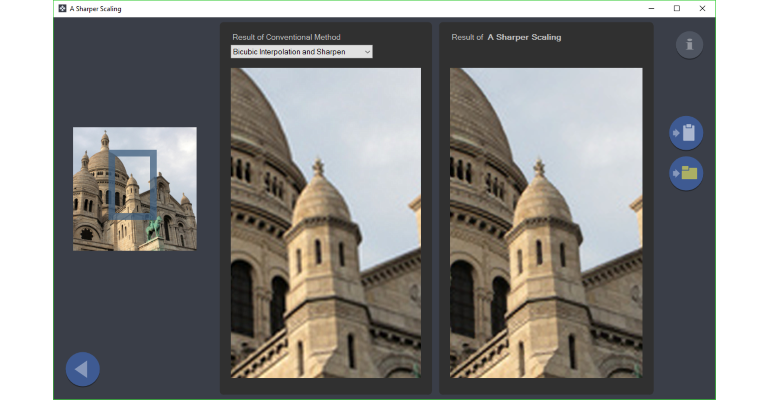Click the Result of Conventional Method label
The image size is (770, 400).
point(286,37)
